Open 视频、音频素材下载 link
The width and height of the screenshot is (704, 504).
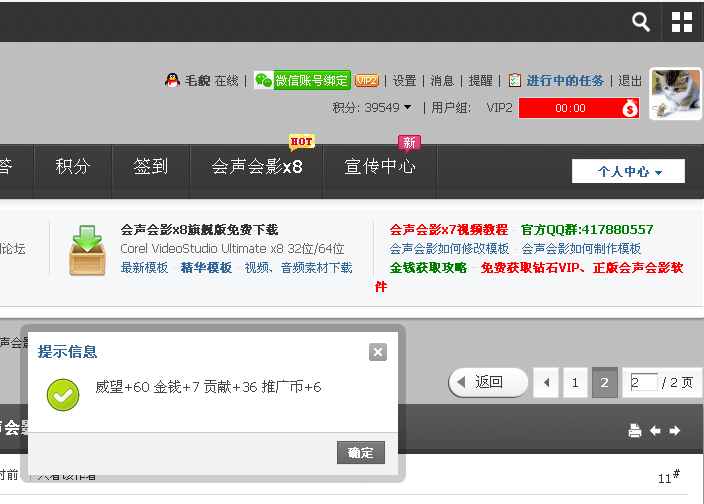click(x=299, y=268)
